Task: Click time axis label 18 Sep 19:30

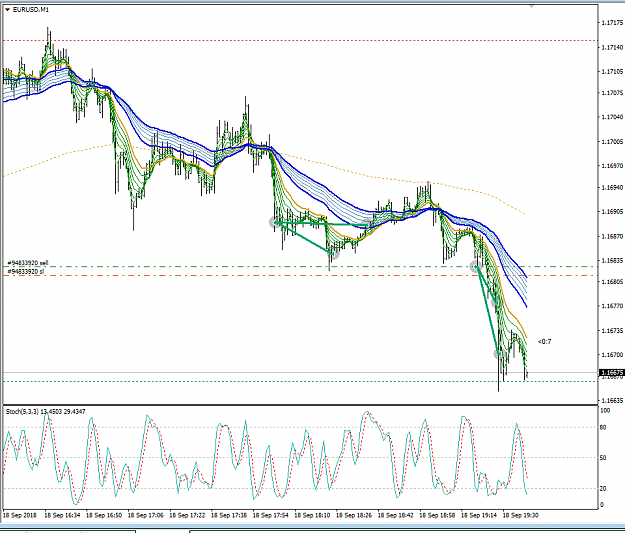Action: click(x=521, y=515)
